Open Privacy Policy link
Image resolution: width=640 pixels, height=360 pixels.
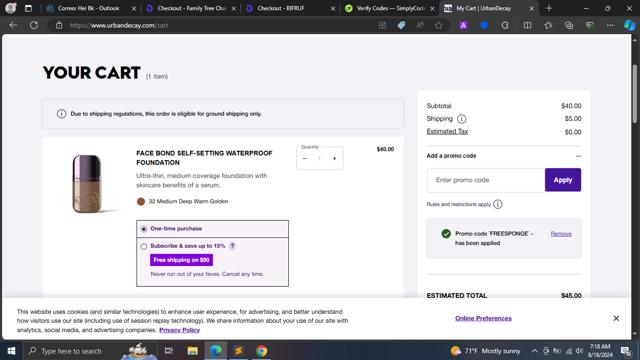(x=179, y=330)
